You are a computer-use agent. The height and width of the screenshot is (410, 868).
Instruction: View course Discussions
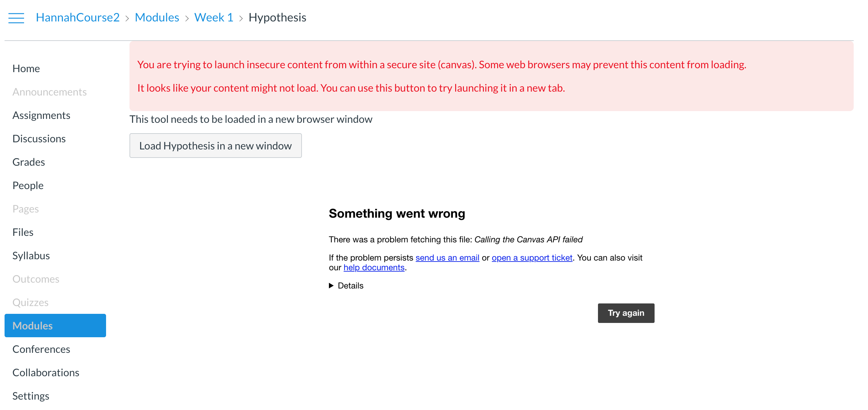[39, 138]
